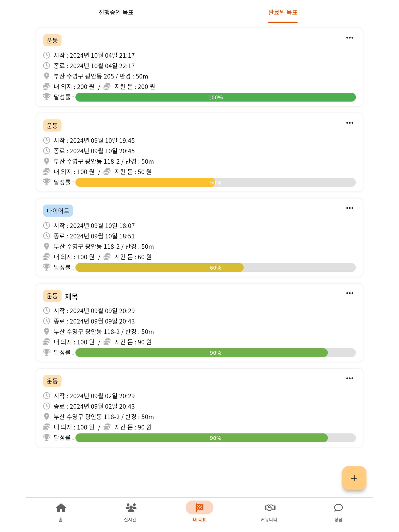Tap the plus button to add goal
399x532 pixels.
coord(354,478)
